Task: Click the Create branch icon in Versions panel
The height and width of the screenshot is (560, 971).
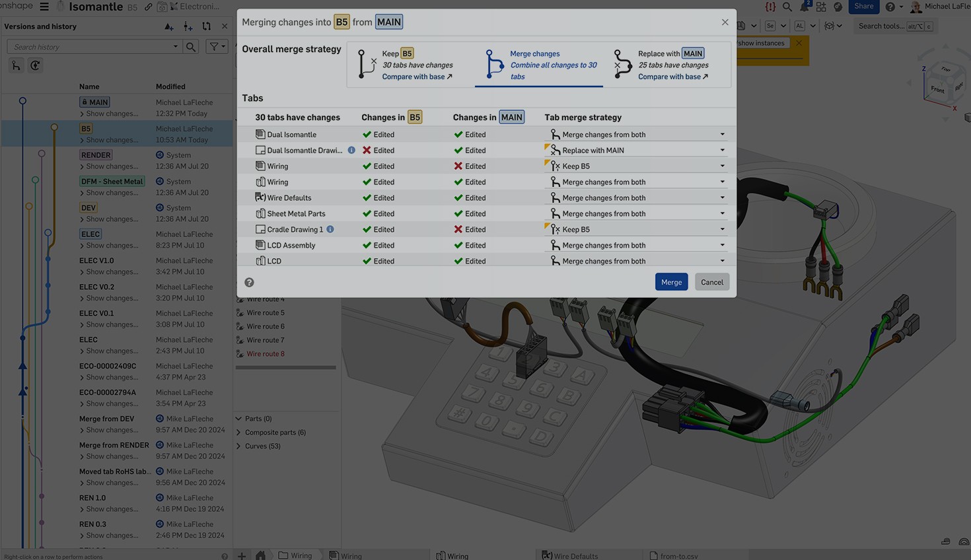Action: [188, 26]
